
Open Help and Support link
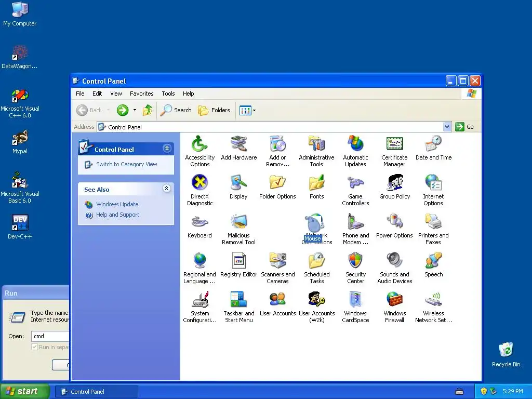coord(117,215)
